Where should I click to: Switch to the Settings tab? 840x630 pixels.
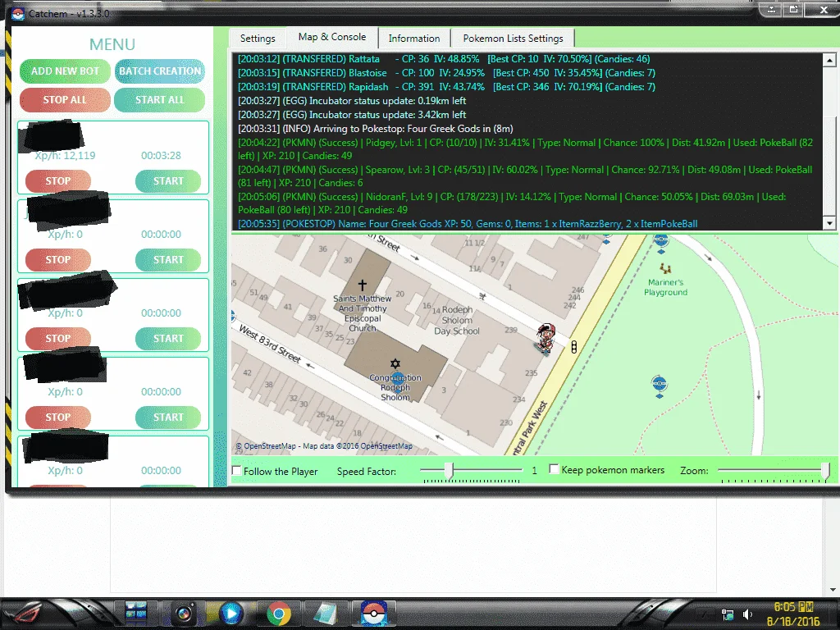[258, 38]
